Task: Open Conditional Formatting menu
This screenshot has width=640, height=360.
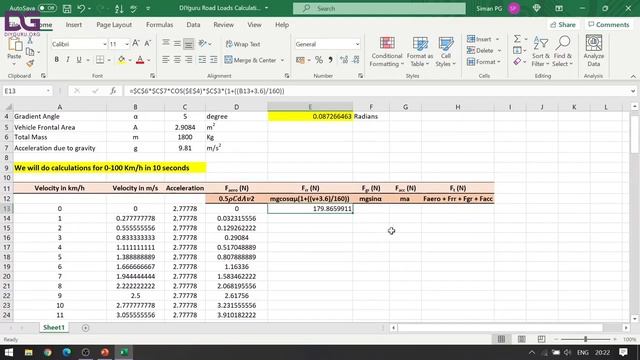Action: coord(387,51)
